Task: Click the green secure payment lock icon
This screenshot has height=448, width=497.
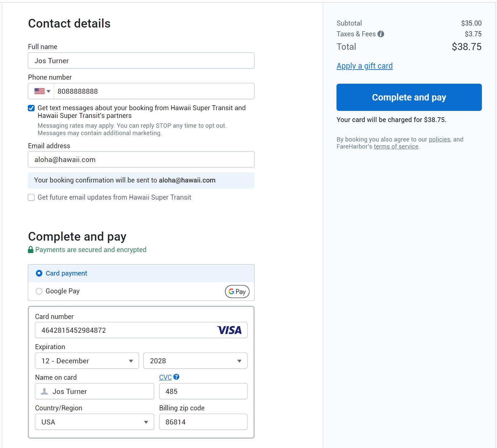Action: [x=31, y=250]
